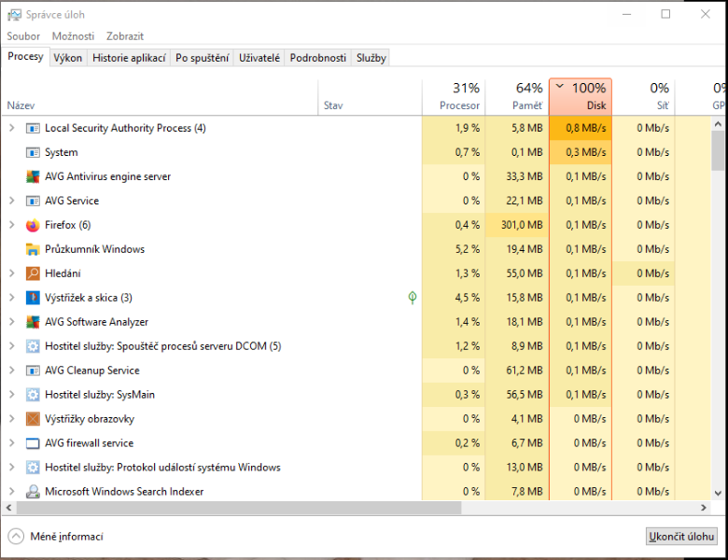Open the Možnosti menu
This screenshot has width=728, height=560.
tap(73, 36)
